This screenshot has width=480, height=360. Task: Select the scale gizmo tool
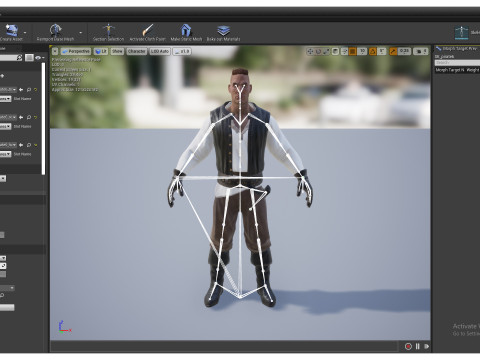(326, 51)
